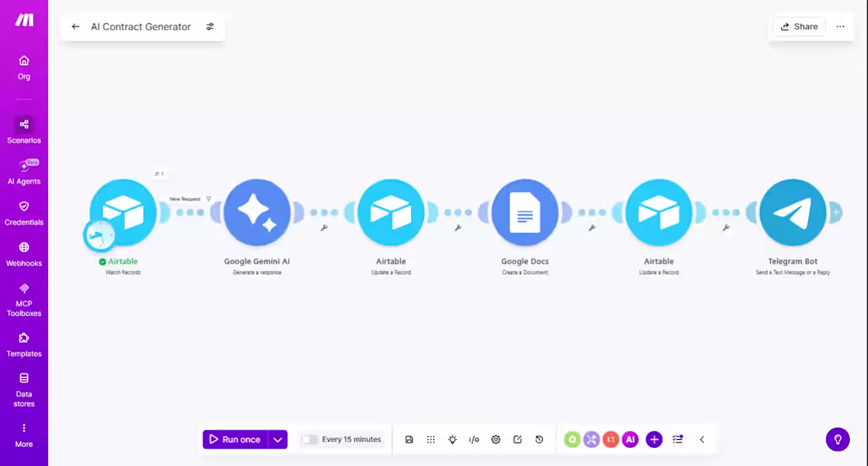
Task: Click the Make logo
Action: (x=24, y=20)
